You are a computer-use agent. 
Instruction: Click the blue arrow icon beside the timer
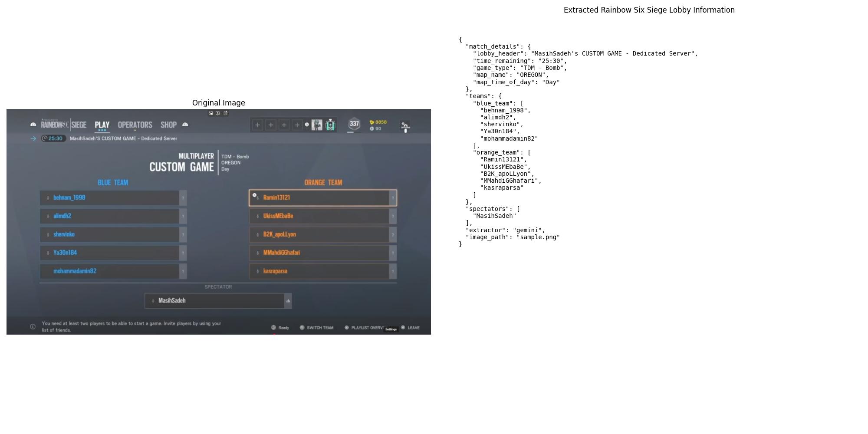coord(33,138)
